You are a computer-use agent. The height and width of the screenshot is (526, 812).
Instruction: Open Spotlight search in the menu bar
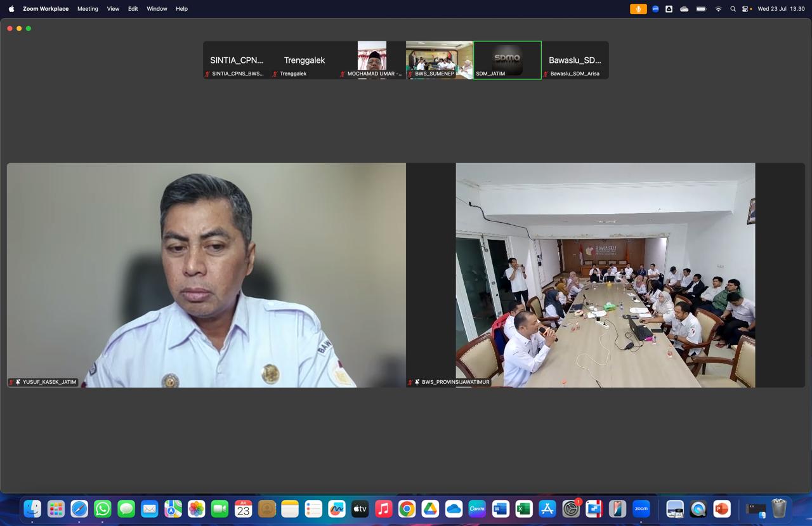click(733, 9)
